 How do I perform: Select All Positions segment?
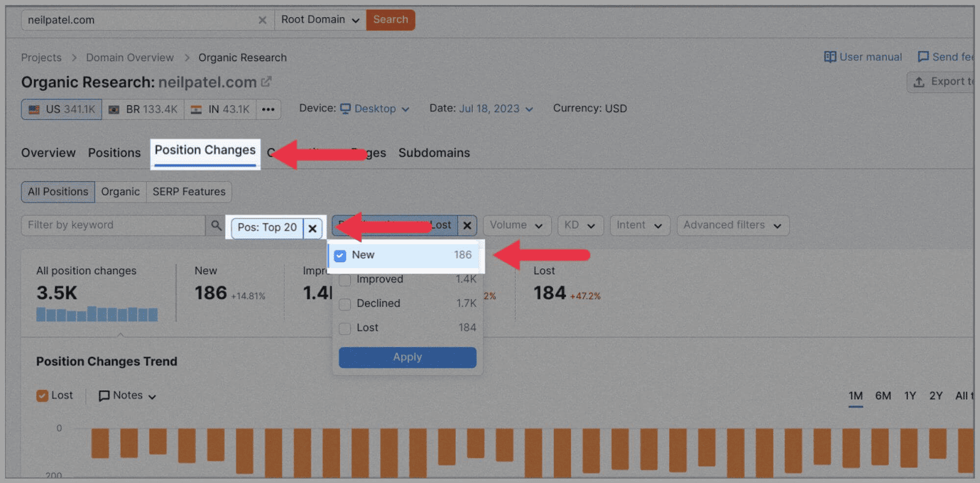click(58, 192)
